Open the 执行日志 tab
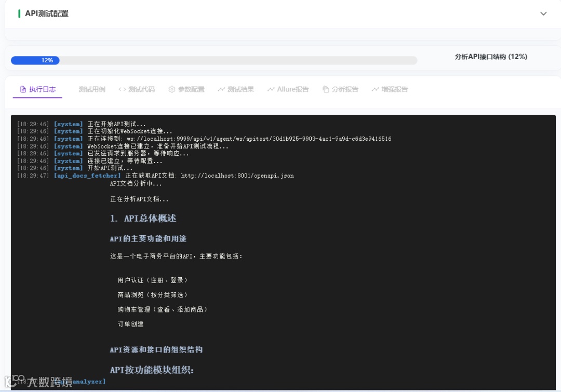Viewport: 561px width, 392px height. pos(37,89)
